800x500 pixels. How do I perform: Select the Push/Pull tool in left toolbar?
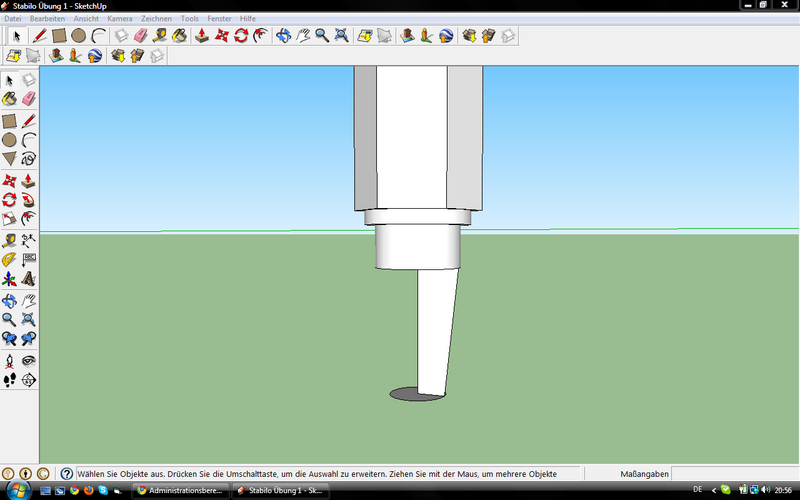point(28,182)
